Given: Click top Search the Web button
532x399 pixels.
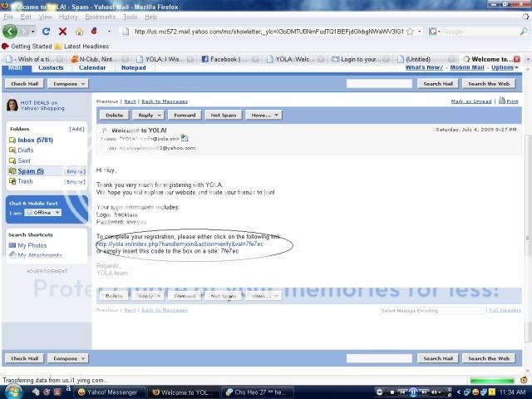Looking at the screenshot, I should 489,83.
